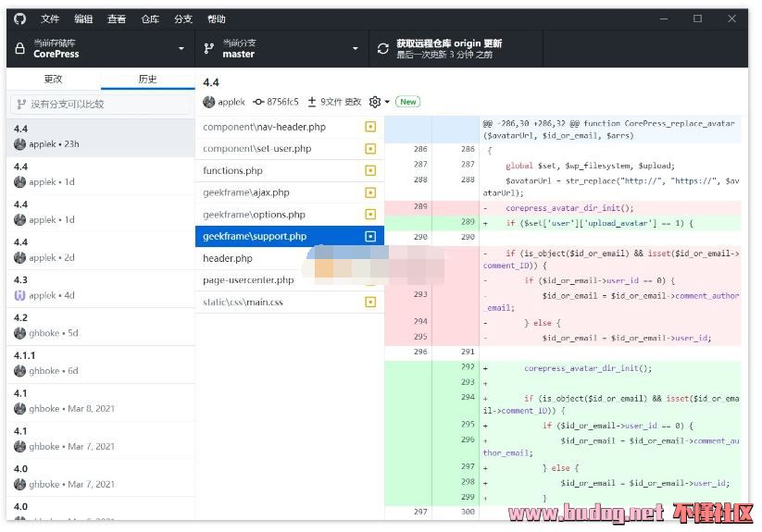Open current repository CorePress dropdown
This screenshot has width=762, height=532.
click(x=101, y=48)
